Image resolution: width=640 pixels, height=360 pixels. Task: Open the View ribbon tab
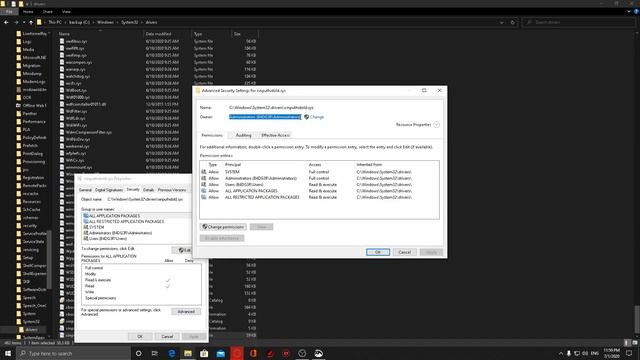(x=66, y=12)
